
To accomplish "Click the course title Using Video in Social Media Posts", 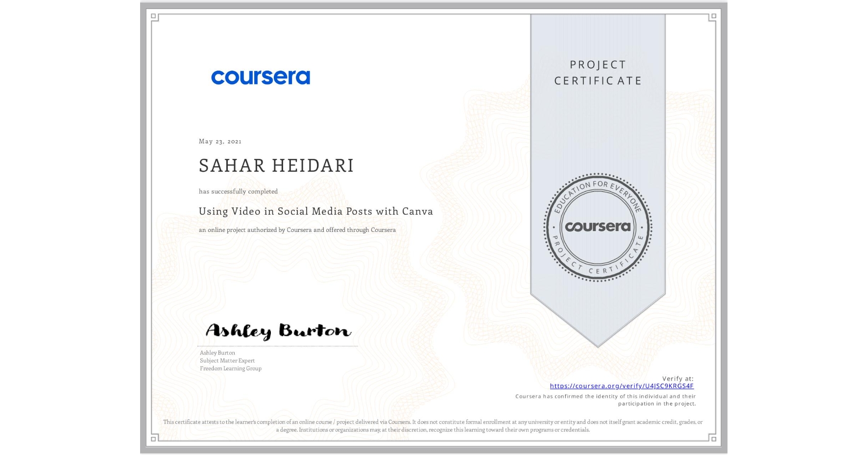I will pyautogui.click(x=316, y=211).
